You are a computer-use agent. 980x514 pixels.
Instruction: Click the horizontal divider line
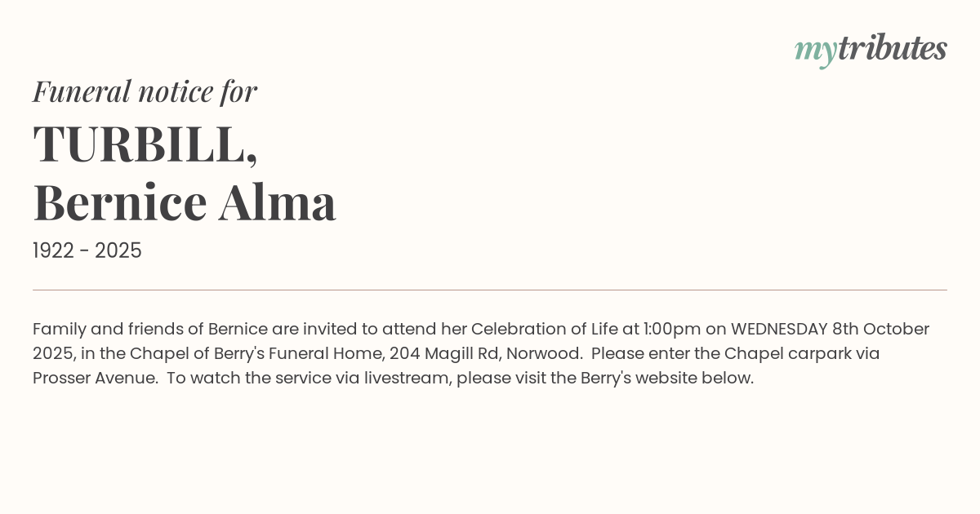[490, 290]
